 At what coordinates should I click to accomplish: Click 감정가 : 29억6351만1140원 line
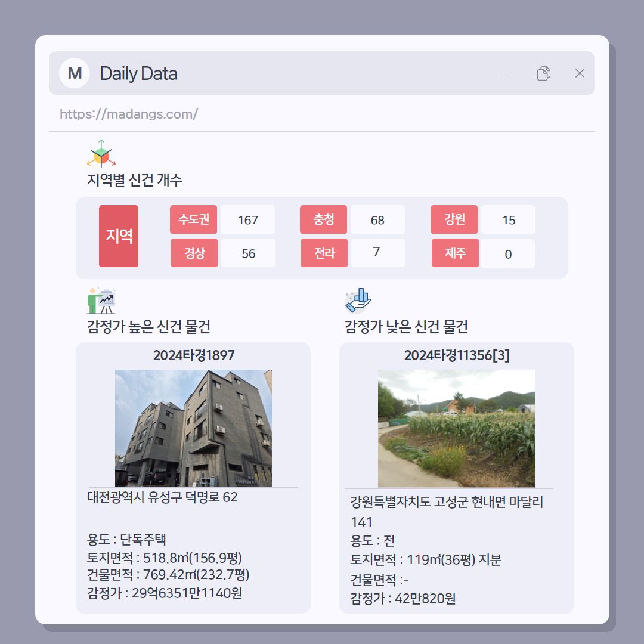click(165, 593)
